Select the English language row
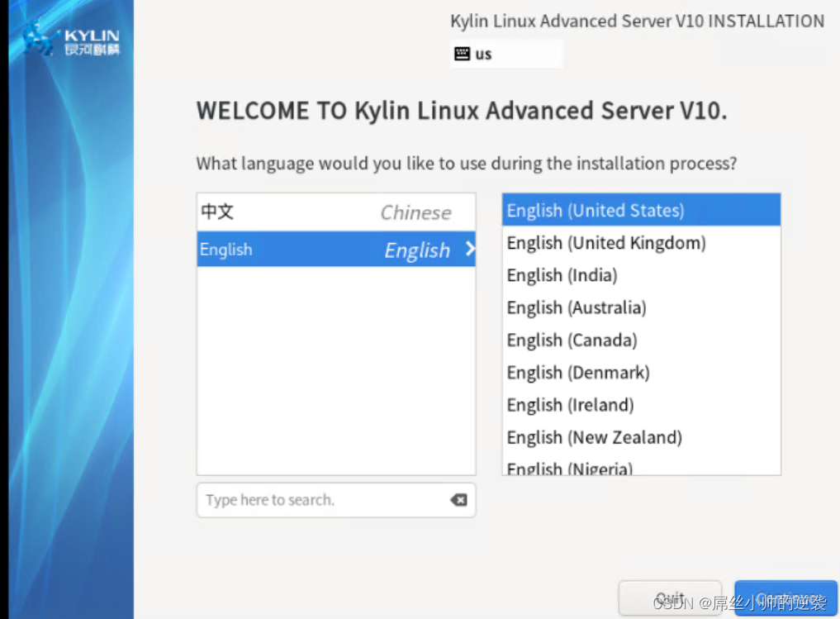840x619 pixels. click(335, 250)
